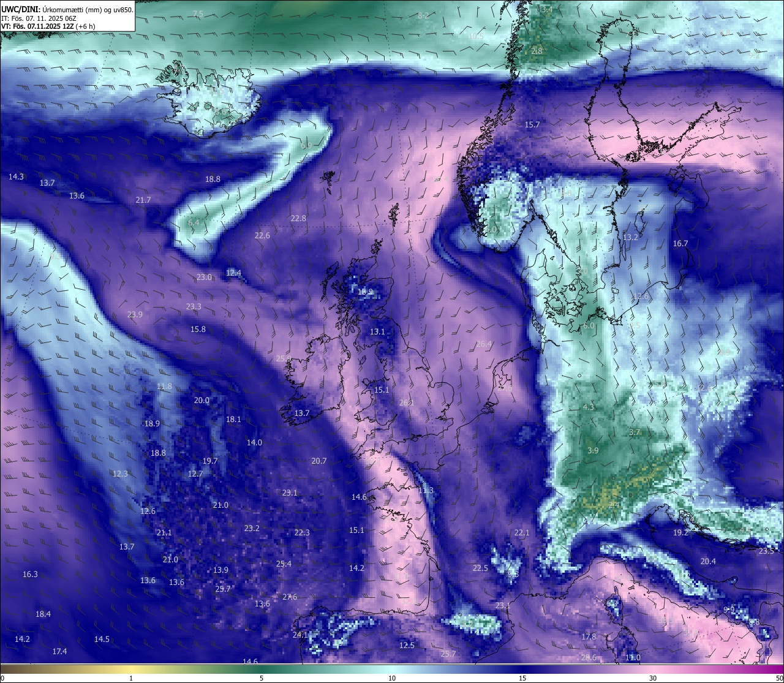784x683 pixels.
Task: Click the 17.8 value near Sardinia
Action: 589,636
